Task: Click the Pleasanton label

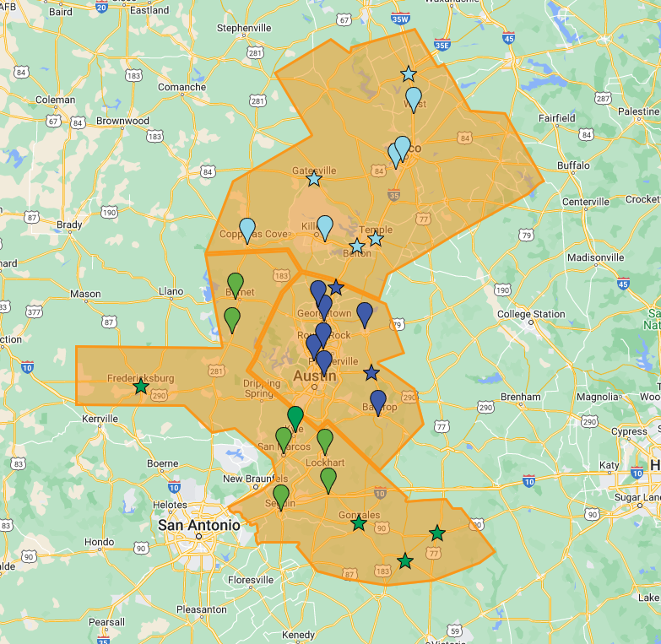Action: click(202, 609)
